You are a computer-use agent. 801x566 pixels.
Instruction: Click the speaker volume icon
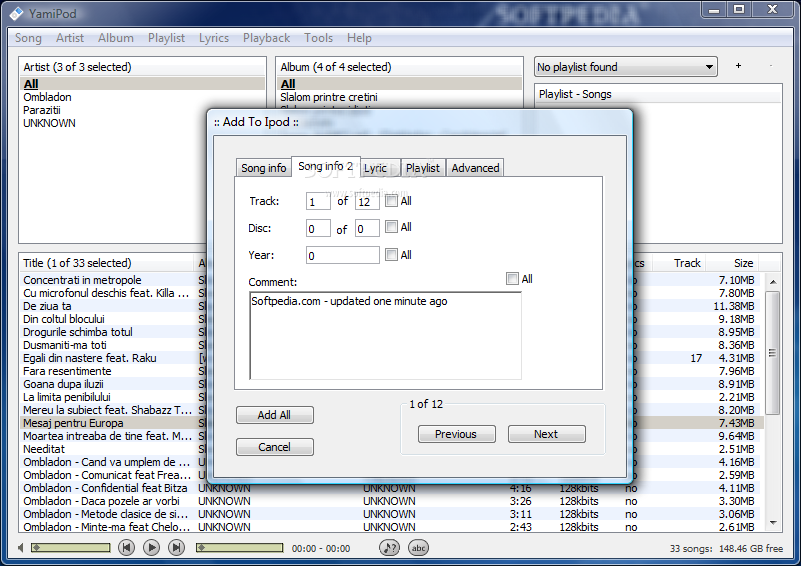pos(20,548)
